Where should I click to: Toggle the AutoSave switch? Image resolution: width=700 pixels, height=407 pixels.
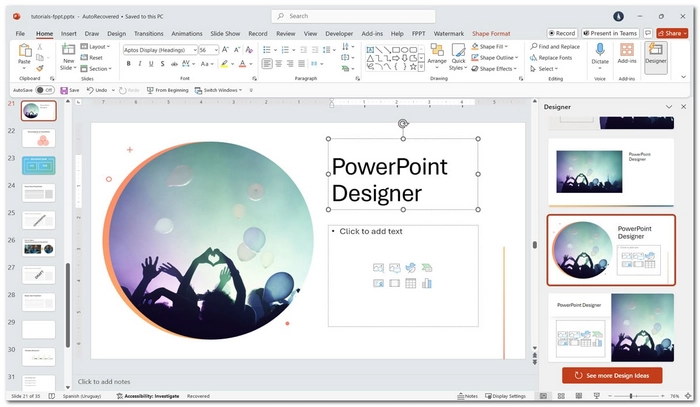pos(45,90)
